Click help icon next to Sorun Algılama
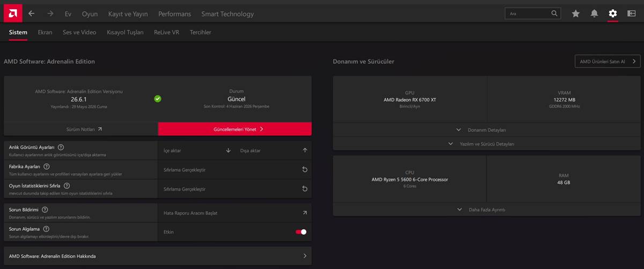 click(46, 229)
